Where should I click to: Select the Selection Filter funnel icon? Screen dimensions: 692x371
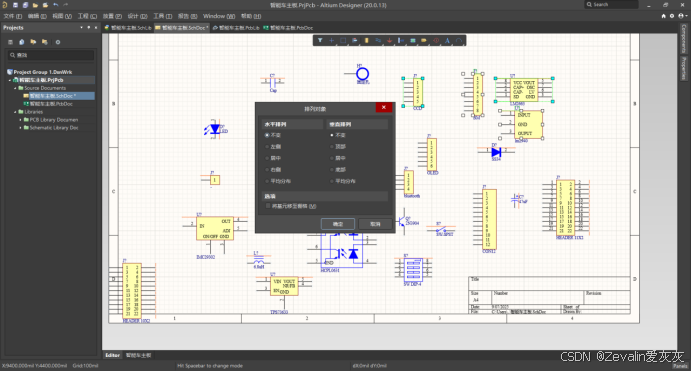click(x=320, y=41)
